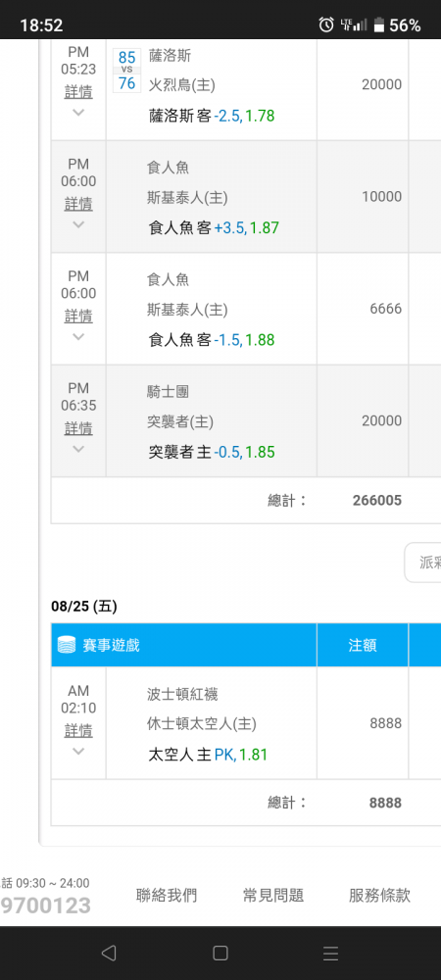441x980 pixels.
Task: Open the 服務條款 footer link
Action: 380,896
